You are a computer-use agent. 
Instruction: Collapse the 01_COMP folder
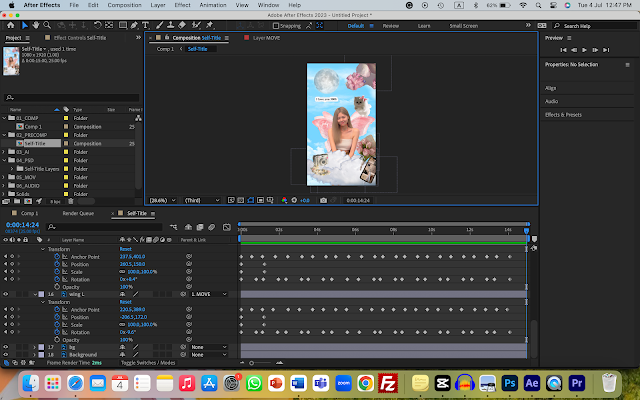[x=4, y=118]
